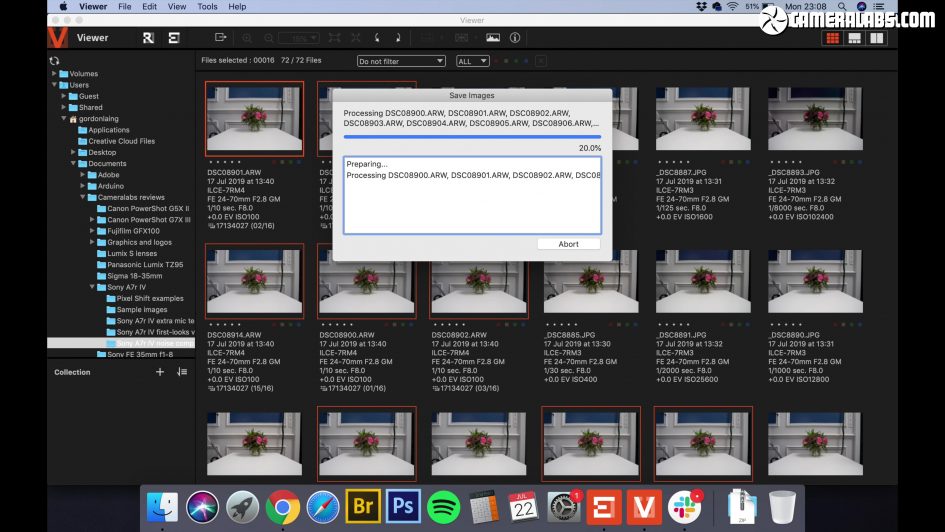
Task: Open Adobe Bridge from the Dock
Action: click(x=363, y=505)
